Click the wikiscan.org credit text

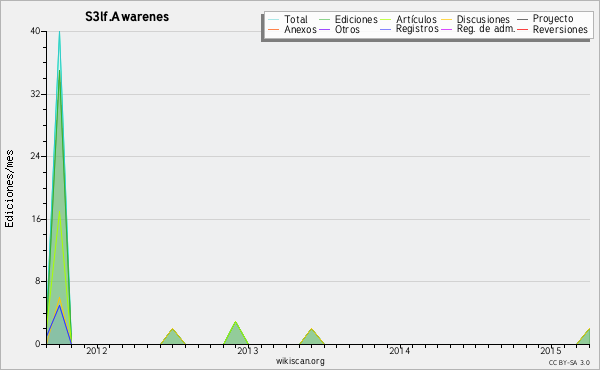300,361
